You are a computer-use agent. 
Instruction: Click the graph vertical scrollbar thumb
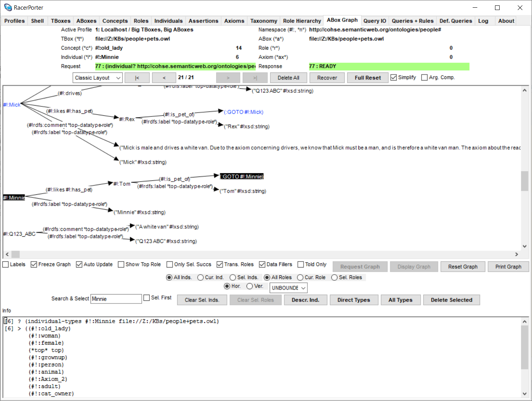point(524,181)
